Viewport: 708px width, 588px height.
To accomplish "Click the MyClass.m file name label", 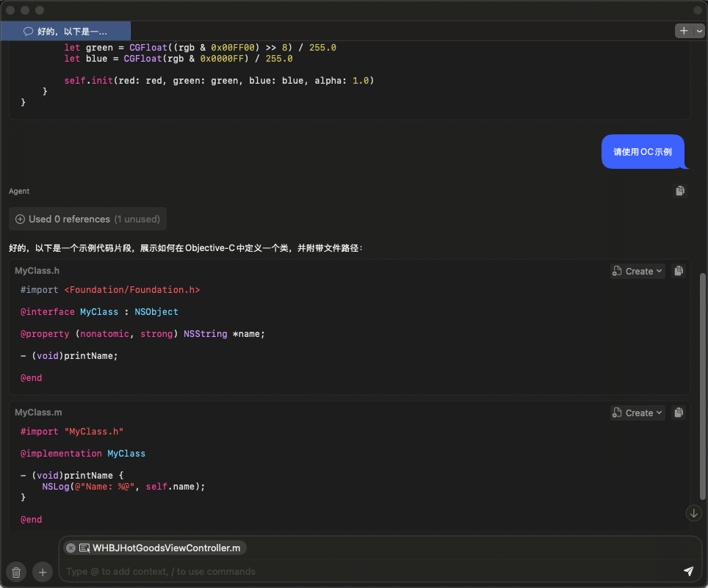I will pos(38,413).
